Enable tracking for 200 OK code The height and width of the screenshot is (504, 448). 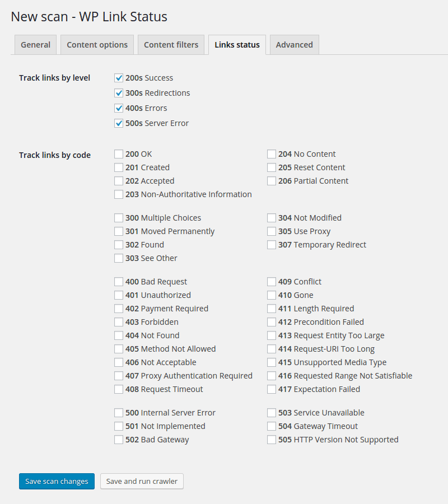pyautogui.click(x=118, y=154)
